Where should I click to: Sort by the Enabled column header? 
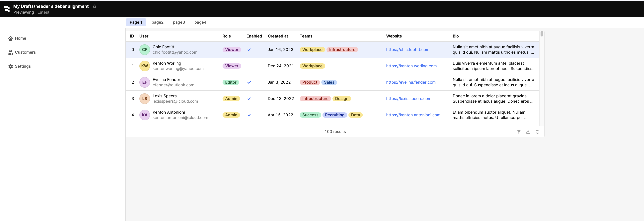click(x=254, y=36)
